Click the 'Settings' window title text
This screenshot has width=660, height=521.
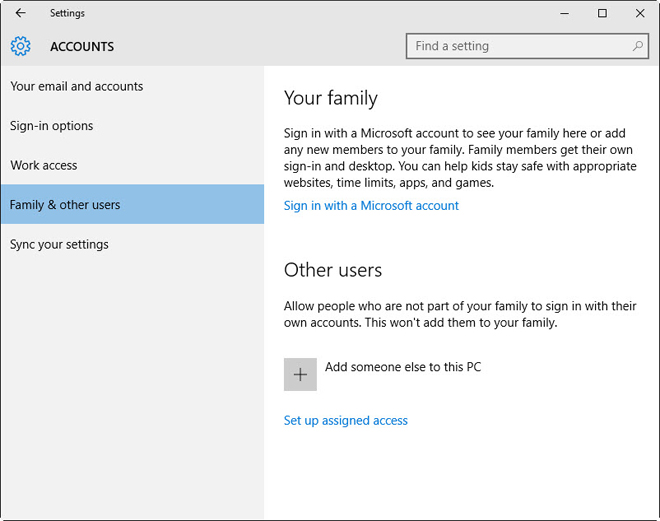[67, 13]
